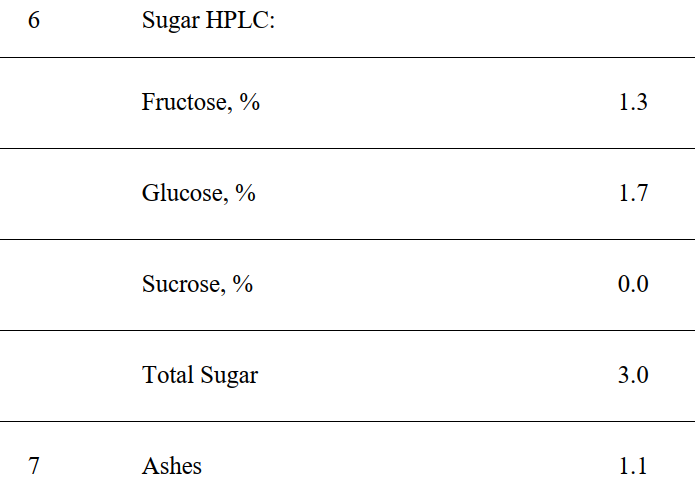Image resolution: width=695 pixels, height=497 pixels.
Task: Click the Total Sugar label
Action: click(x=200, y=376)
